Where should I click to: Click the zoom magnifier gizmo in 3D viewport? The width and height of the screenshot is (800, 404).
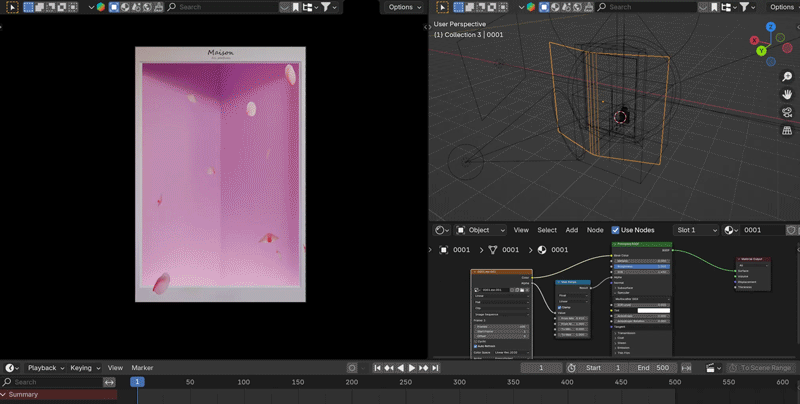787,77
